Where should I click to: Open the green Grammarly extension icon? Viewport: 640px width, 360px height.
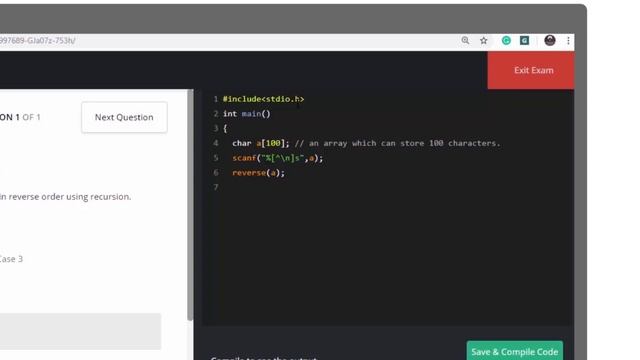point(506,40)
